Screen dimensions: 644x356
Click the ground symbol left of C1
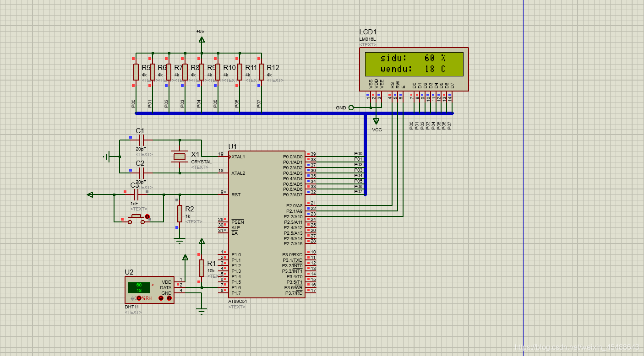click(107, 156)
